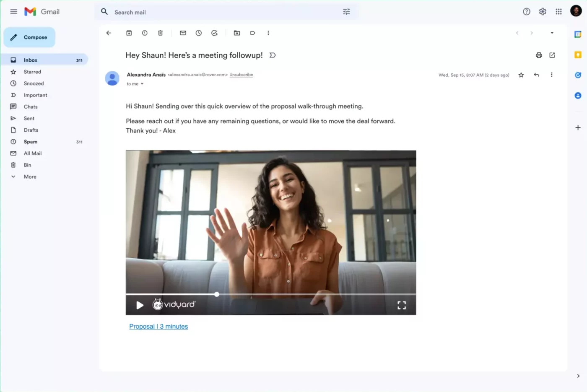Add this email to Tasks
The height and width of the screenshot is (392, 587).
(214, 33)
